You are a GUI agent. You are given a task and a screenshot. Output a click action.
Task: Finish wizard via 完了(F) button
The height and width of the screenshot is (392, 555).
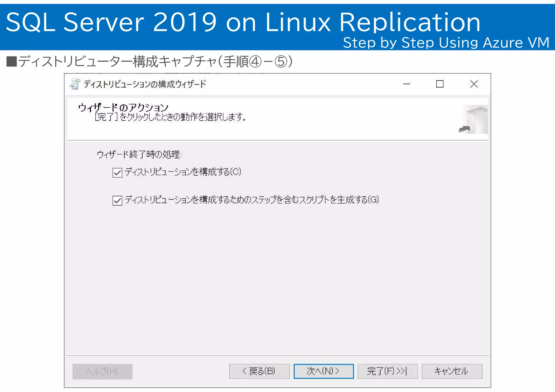tap(388, 371)
